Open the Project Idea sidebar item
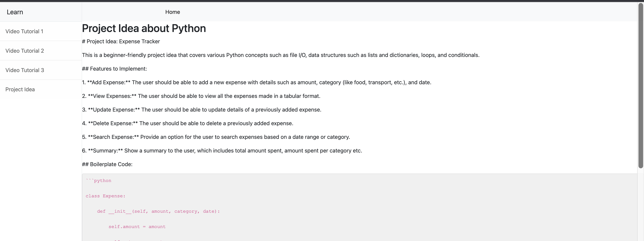Screen dimensions: 644x241 20,89
